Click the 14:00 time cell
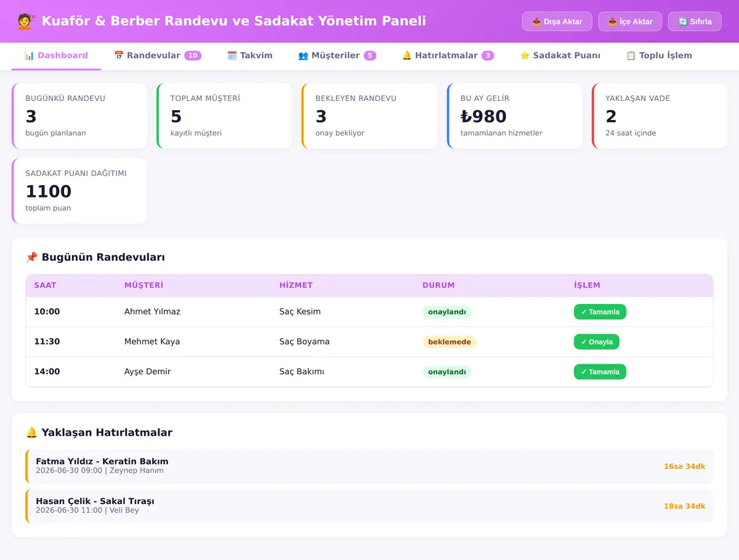This screenshot has height=560, width=739. pyautogui.click(x=47, y=372)
